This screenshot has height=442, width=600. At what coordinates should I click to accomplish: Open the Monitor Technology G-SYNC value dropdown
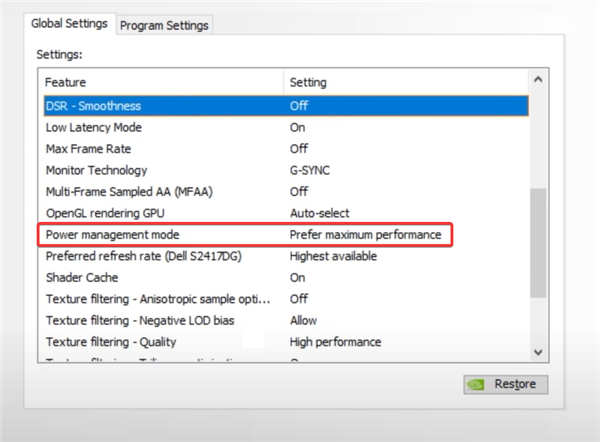coord(311,170)
